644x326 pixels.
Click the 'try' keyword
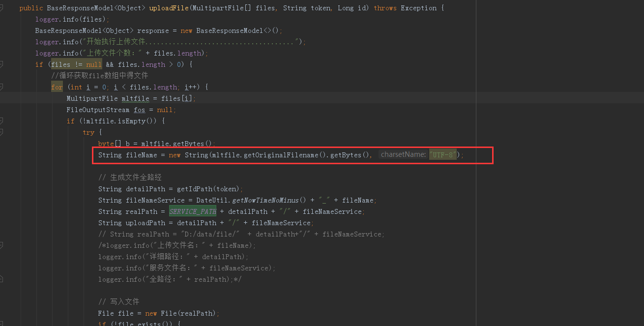[88, 132]
